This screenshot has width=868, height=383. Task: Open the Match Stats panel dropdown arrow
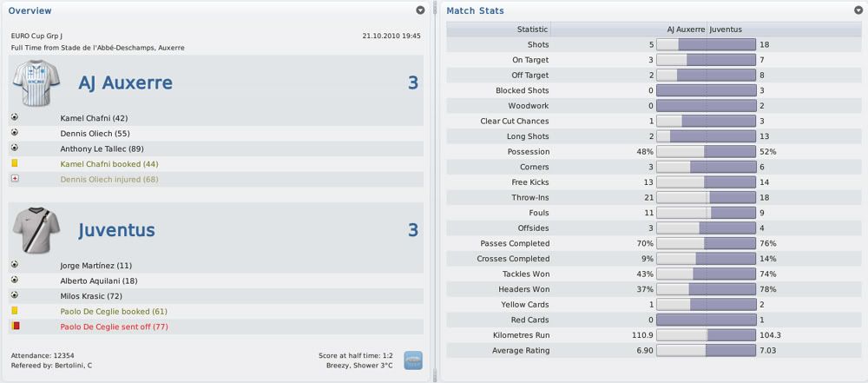coord(858,10)
